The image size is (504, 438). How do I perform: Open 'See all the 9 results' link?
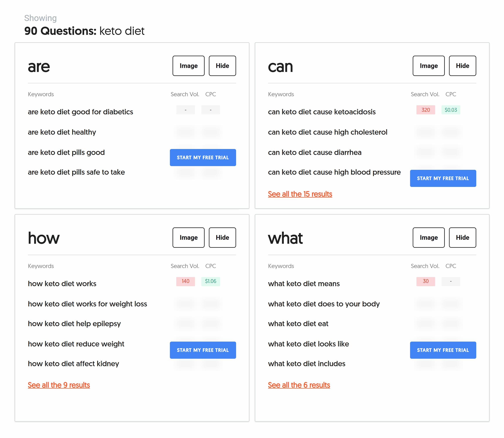pos(59,385)
